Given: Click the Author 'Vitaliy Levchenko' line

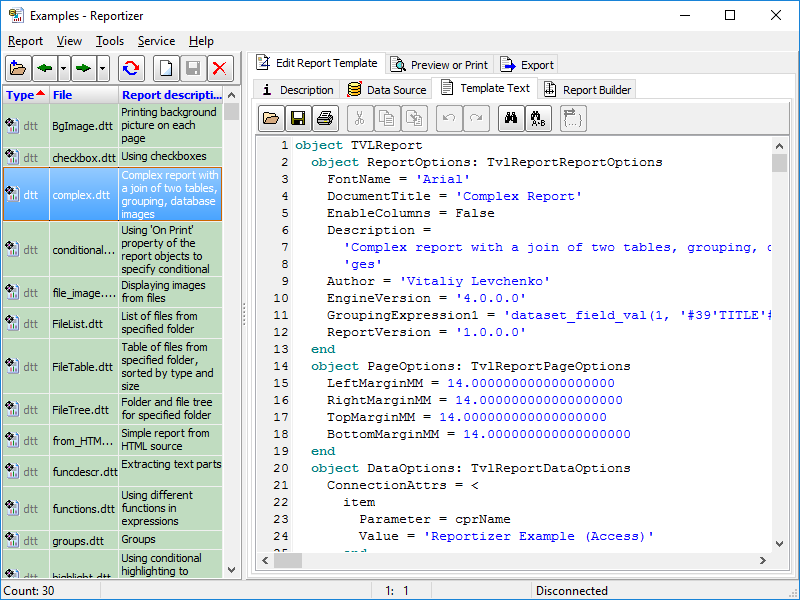Looking at the screenshot, I should 438,281.
